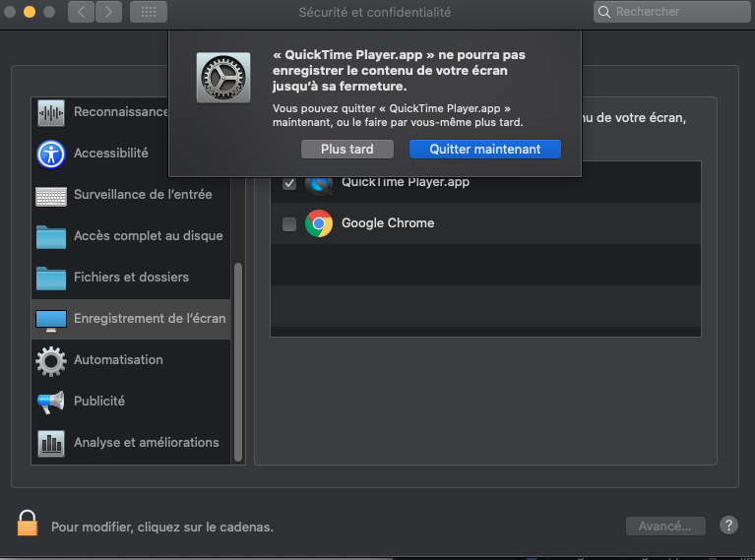Click the Accessibilité blue figure icon
This screenshot has width=755, height=560.
[x=51, y=155]
